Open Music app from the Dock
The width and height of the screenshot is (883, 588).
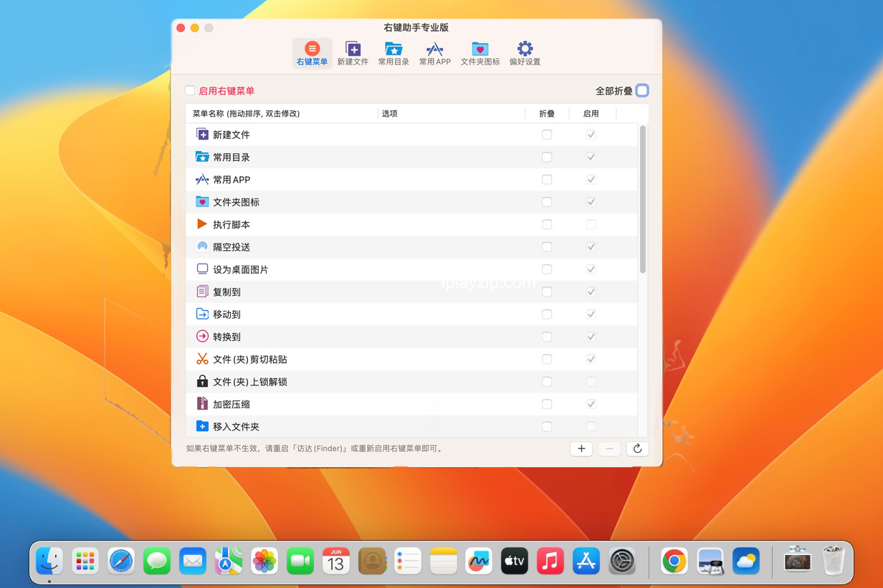pyautogui.click(x=550, y=562)
